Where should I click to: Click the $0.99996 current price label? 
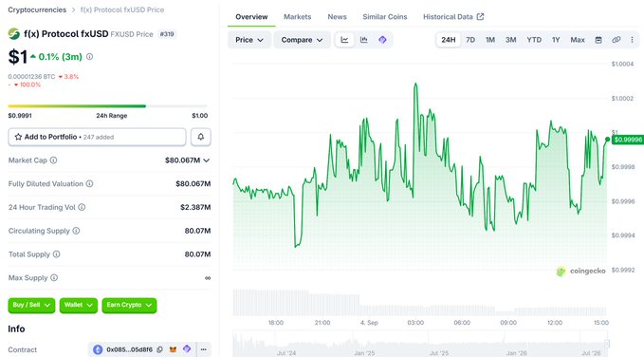(628, 140)
